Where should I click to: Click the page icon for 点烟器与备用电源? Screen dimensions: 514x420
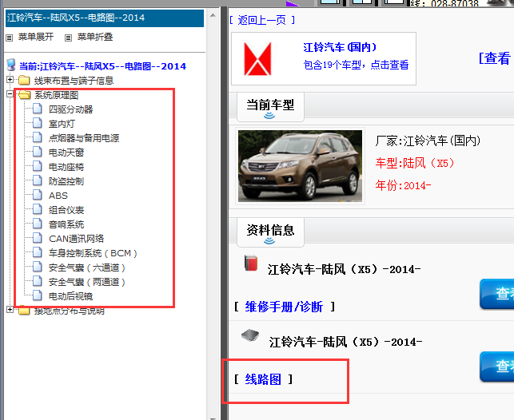(x=38, y=137)
